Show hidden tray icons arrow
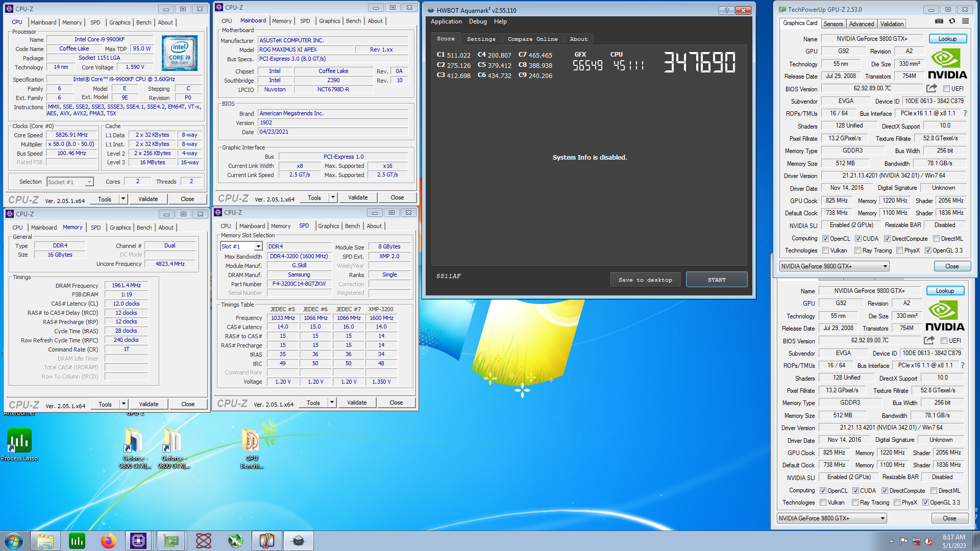 [x=891, y=541]
